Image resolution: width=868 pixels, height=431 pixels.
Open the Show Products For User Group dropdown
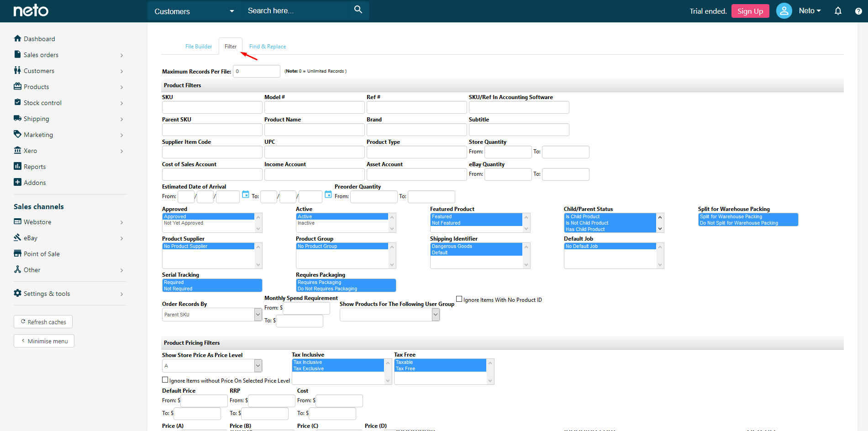tap(389, 315)
